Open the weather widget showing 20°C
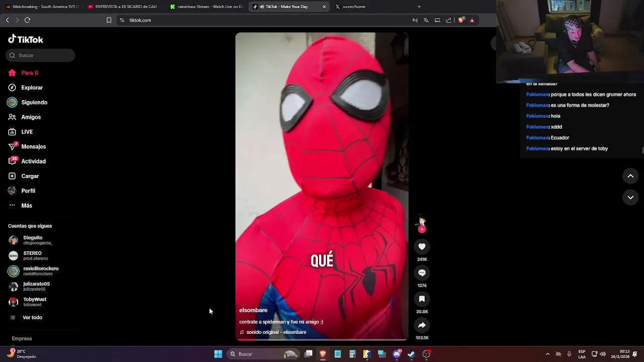Viewport: 644px width, 362px height. [22, 354]
